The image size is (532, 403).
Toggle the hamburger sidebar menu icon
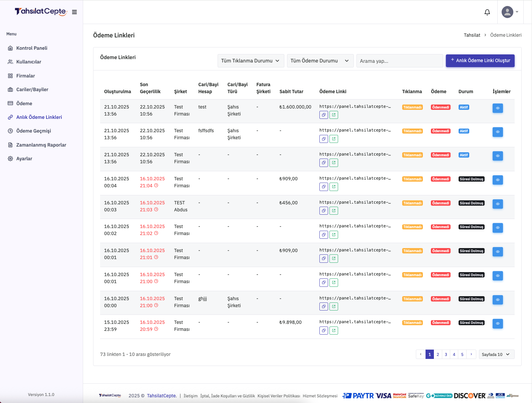click(x=74, y=12)
